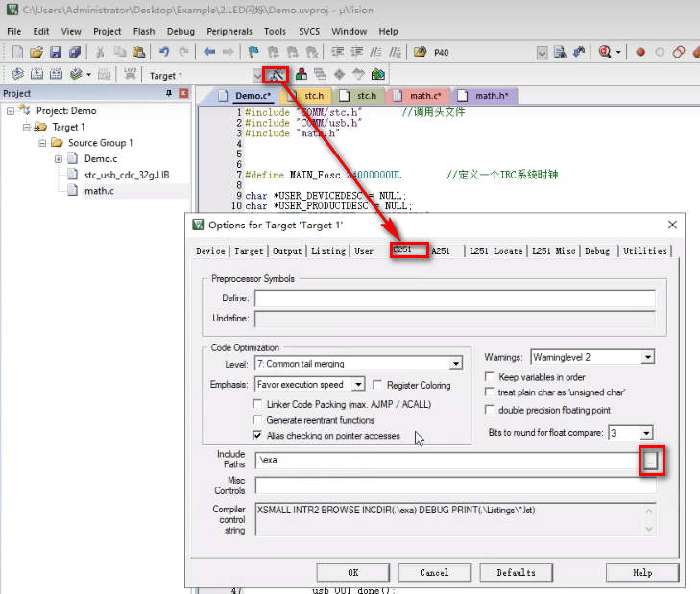The width and height of the screenshot is (700, 594).
Task: Build target using the build icon
Action: point(36,74)
